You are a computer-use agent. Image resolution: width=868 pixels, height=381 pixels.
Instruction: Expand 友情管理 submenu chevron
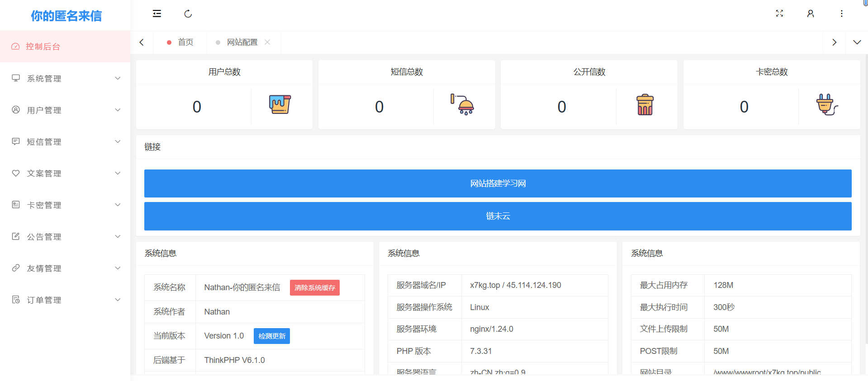pyautogui.click(x=118, y=268)
